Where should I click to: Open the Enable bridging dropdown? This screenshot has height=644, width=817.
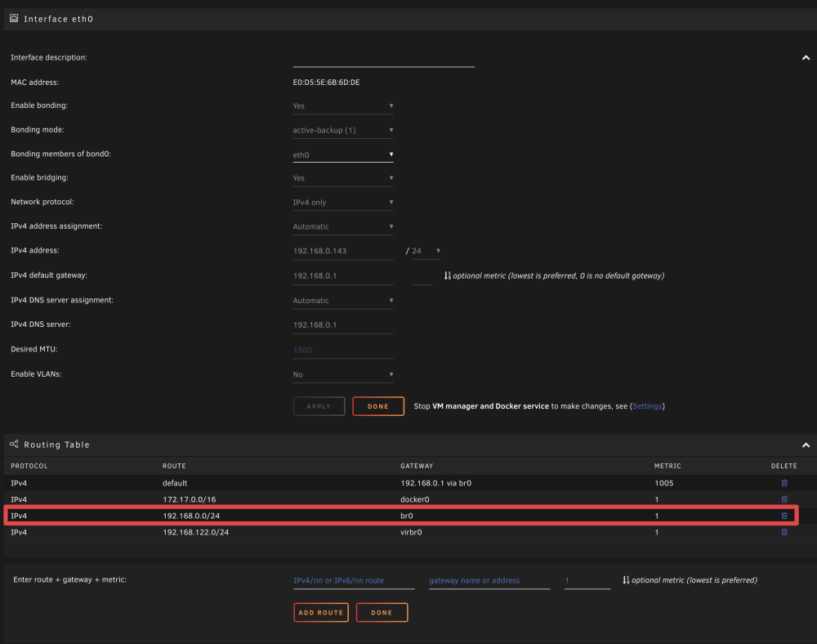coord(343,178)
